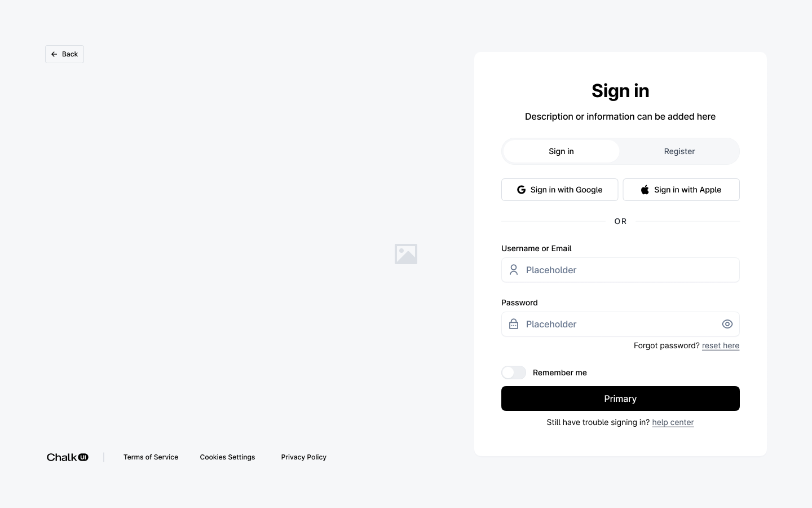Viewport: 812px width, 508px height.
Task: Click inside the Username or Email input field
Action: pos(620,270)
